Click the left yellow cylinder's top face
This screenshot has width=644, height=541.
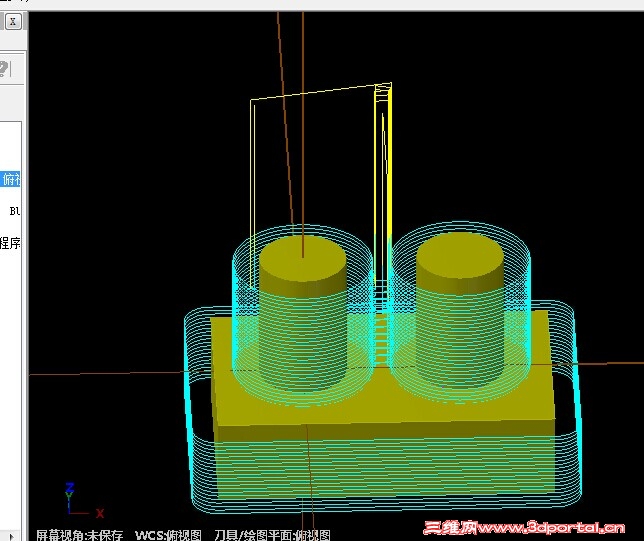303,258
